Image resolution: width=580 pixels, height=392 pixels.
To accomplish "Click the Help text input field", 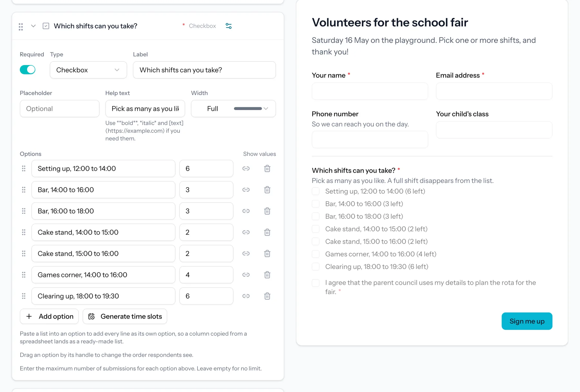I will (x=145, y=109).
